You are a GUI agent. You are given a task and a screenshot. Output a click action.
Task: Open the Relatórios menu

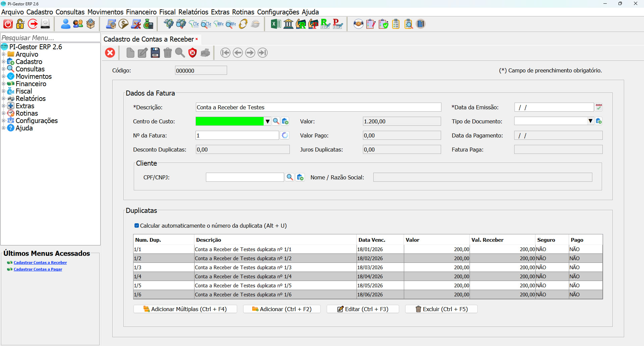pos(193,12)
